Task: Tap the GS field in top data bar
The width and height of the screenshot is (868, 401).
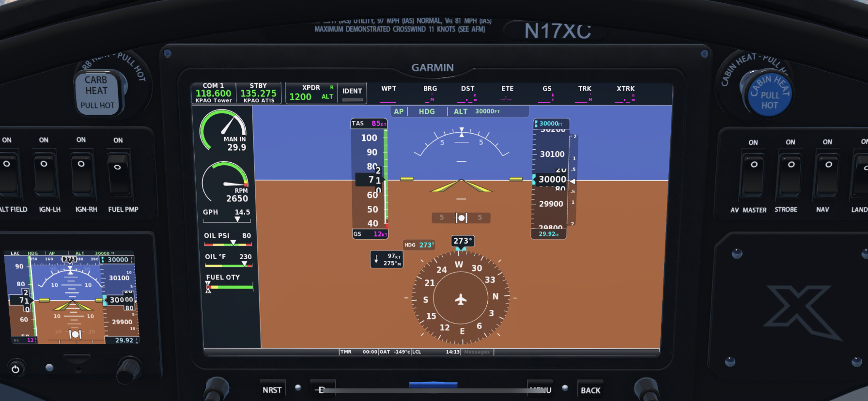Action: point(547,94)
